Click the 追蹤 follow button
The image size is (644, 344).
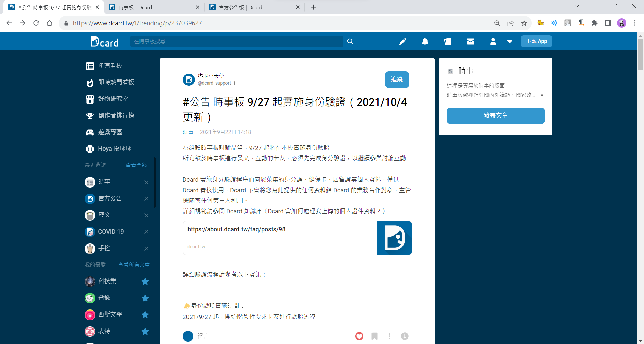pyautogui.click(x=397, y=80)
